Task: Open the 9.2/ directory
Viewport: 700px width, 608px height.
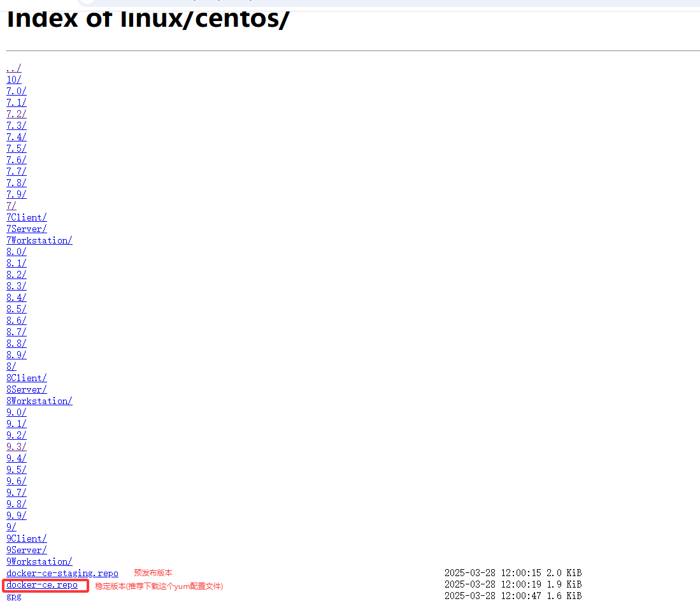Action: click(x=17, y=435)
